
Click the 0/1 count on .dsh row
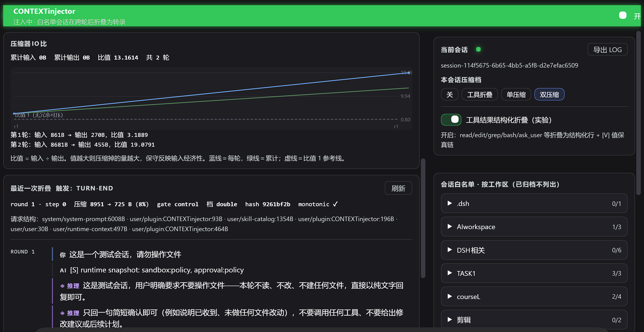pyautogui.click(x=616, y=204)
